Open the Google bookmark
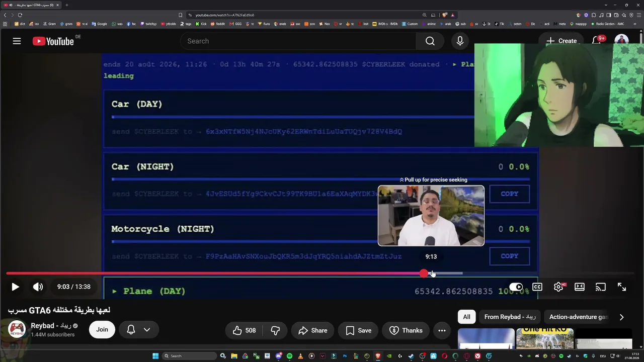The height and width of the screenshot is (362, 644). 99,24
